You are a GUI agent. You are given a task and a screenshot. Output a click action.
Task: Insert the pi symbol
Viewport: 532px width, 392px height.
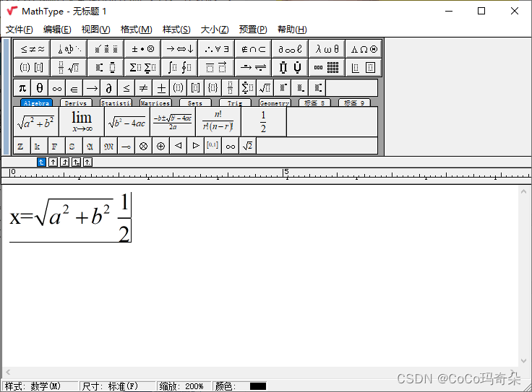22,88
